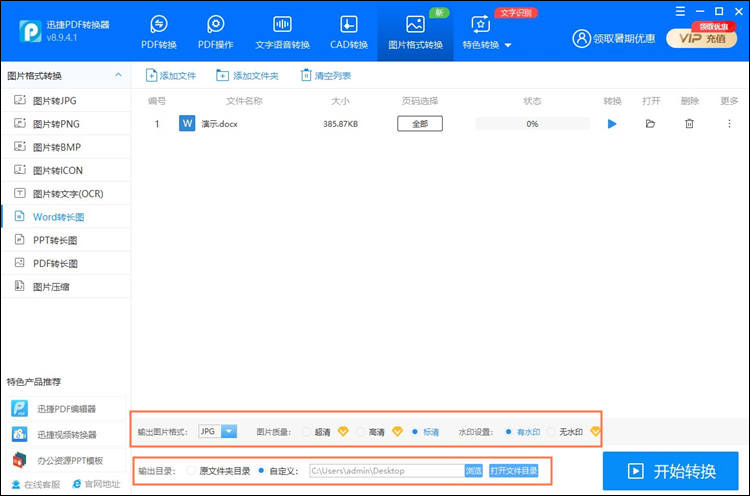Screen dimensions: 750x496
Task: Open 迅捷PDF编辑器 recommended product
Action: click(x=66, y=409)
